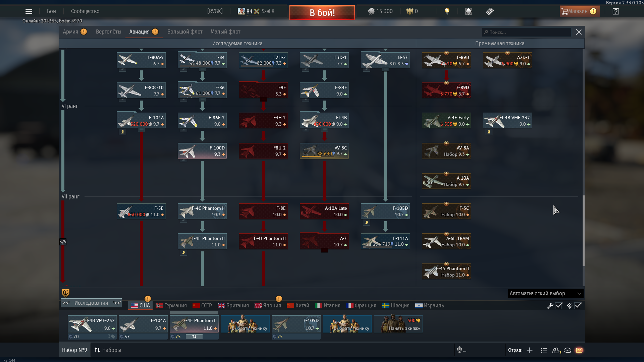The height and width of the screenshot is (362, 644).
Task: Open the light bulb tips icon
Action: [x=447, y=11]
